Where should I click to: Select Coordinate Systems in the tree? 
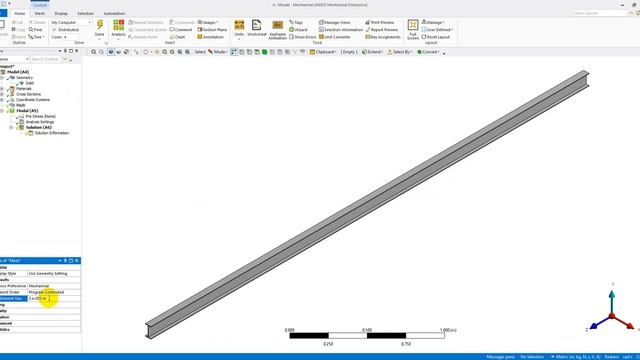click(33, 100)
